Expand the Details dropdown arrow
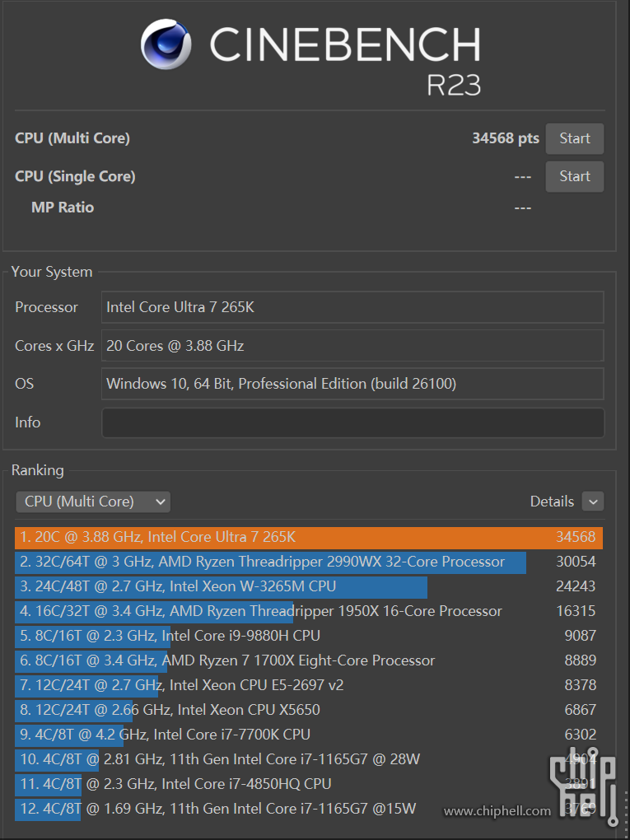This screenshot has height=840, width=630. point(592,502)
